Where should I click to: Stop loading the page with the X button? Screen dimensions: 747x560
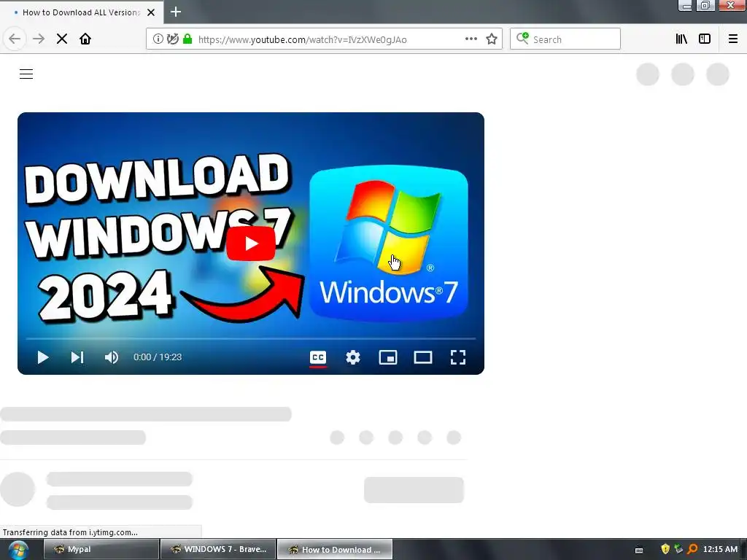(x=62, y=39)
